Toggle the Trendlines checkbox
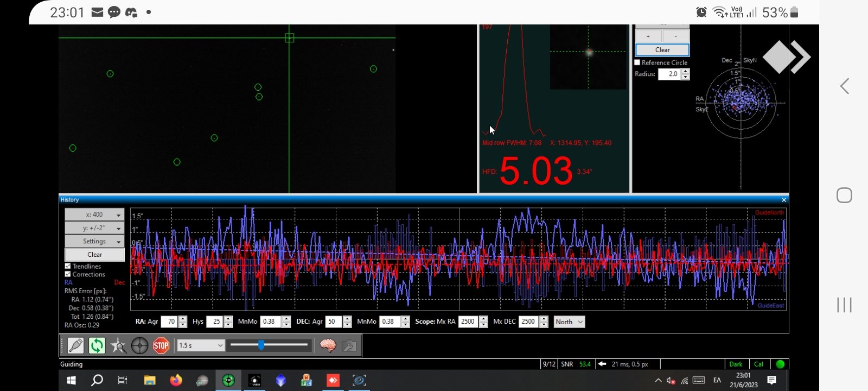Viewport: 868px width, 391px height. click(x=68, y=266)
